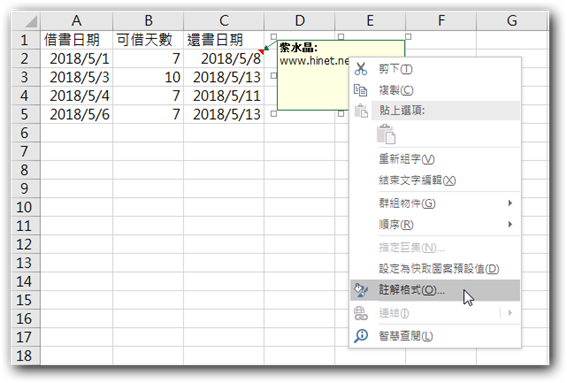Click cell with header 借書日期
Screen dimensions: 567x383
[x=76, y=40]
